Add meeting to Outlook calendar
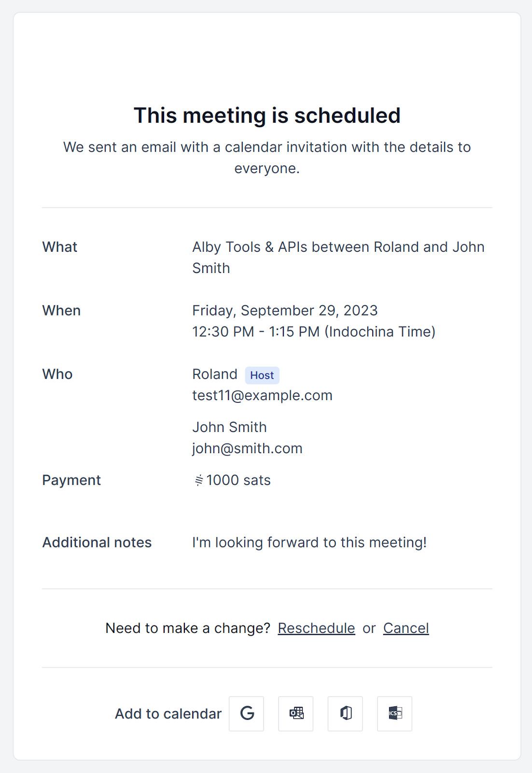This screenshot has width=532, height=773. 296,714
